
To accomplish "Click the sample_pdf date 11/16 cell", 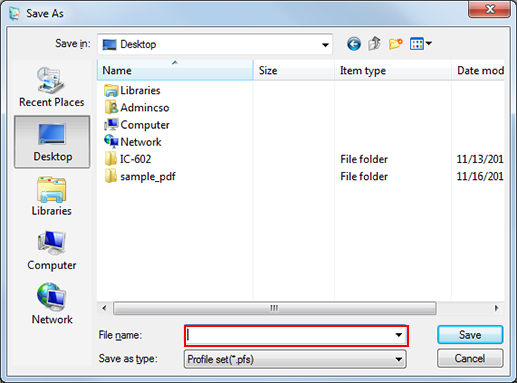I will tap(480, 176).
